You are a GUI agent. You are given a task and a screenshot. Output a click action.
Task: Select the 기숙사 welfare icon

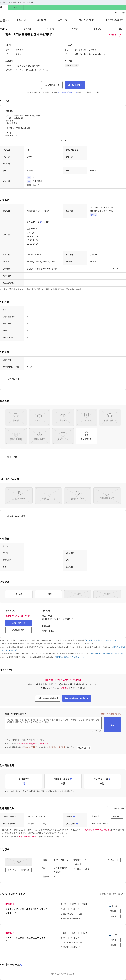tap(40, 417)
